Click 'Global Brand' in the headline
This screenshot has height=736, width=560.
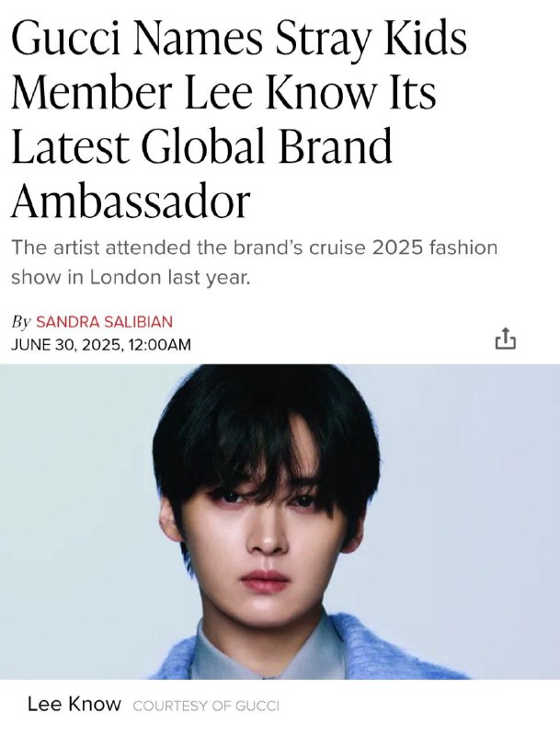266,146
